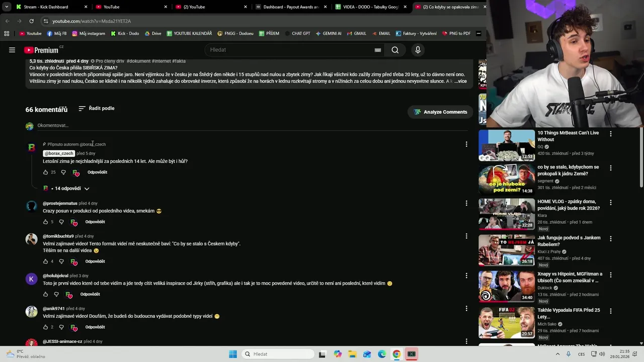The width and height of the screenshot is (644, 362).
Task: Reload the page with the refresh icon
Action: coord(31,21)
